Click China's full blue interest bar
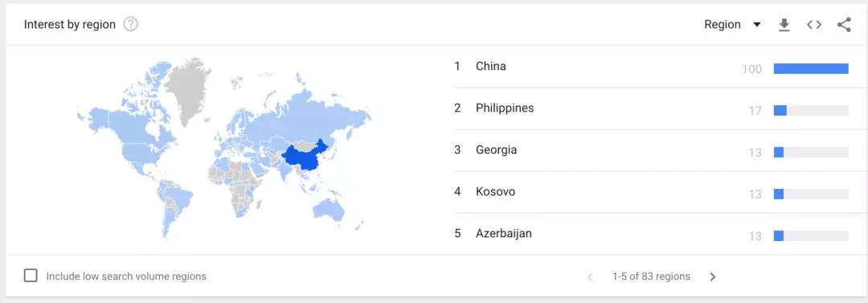Viewport: 868px width, 303px height. 811,68
